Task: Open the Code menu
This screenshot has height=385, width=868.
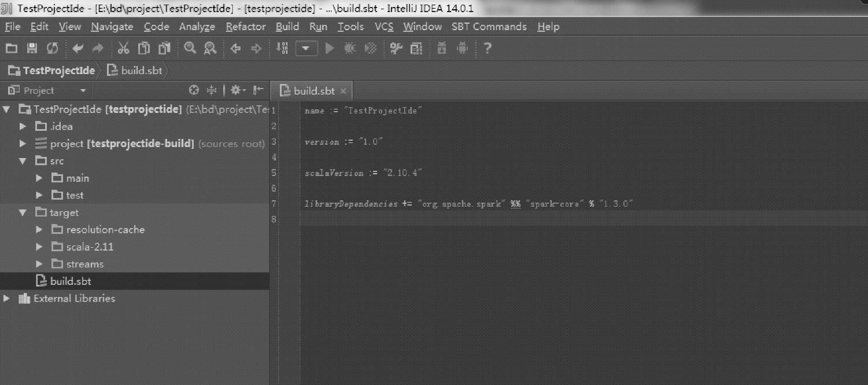Action: (x=157, y=27)
